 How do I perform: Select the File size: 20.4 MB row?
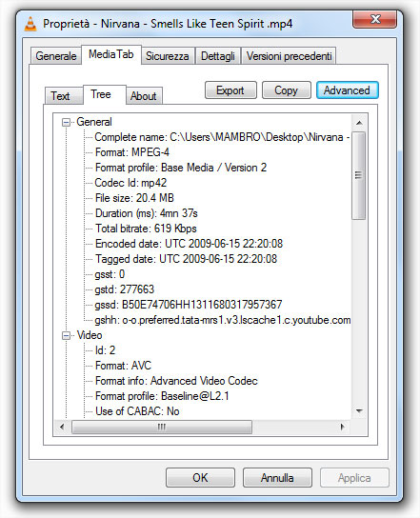click(134, 198)
